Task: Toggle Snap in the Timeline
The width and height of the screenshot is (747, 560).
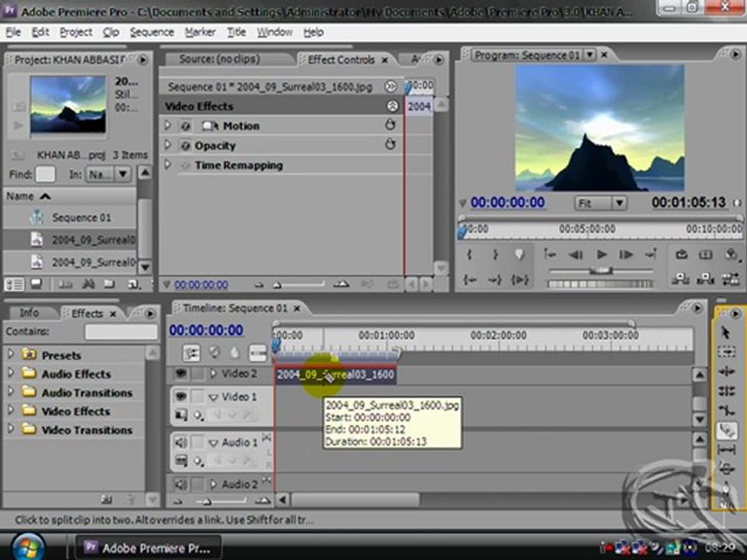Action: pyautogui.click(x=191, y=353)
